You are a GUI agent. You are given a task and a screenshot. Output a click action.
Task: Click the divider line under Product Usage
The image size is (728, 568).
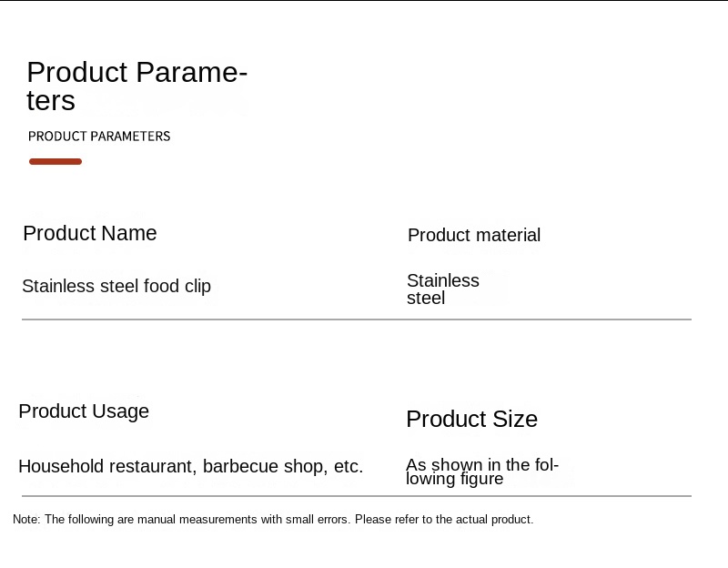pos(357,496)
